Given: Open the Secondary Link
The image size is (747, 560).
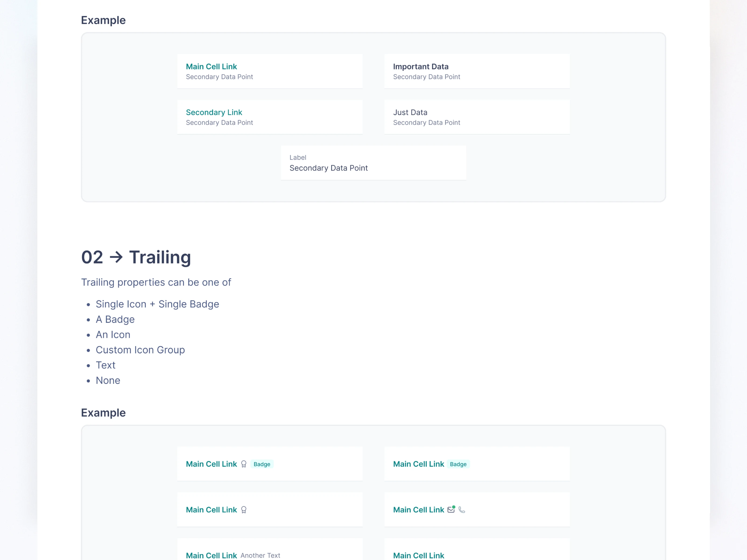Looking at the screenshot, I should pyautogui.click(x=214, y=112).
